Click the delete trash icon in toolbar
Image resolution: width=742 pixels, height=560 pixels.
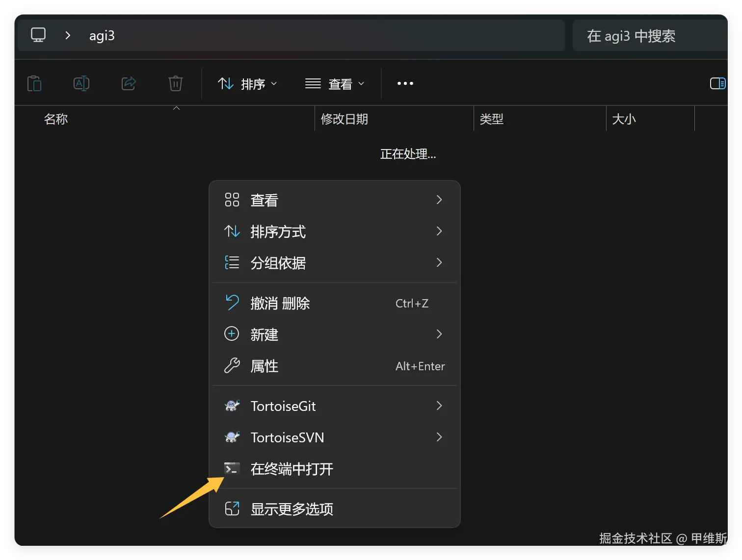point(176,83)
